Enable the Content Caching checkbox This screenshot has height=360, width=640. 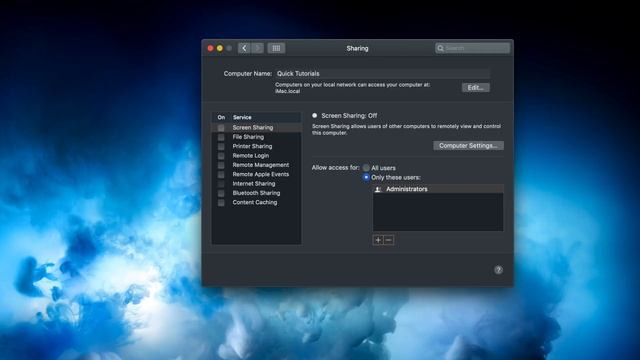tap(221, 203)
